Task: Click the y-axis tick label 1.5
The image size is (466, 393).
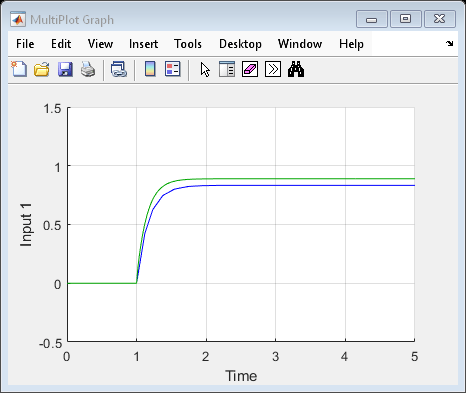Action: [x=53, y=108]
